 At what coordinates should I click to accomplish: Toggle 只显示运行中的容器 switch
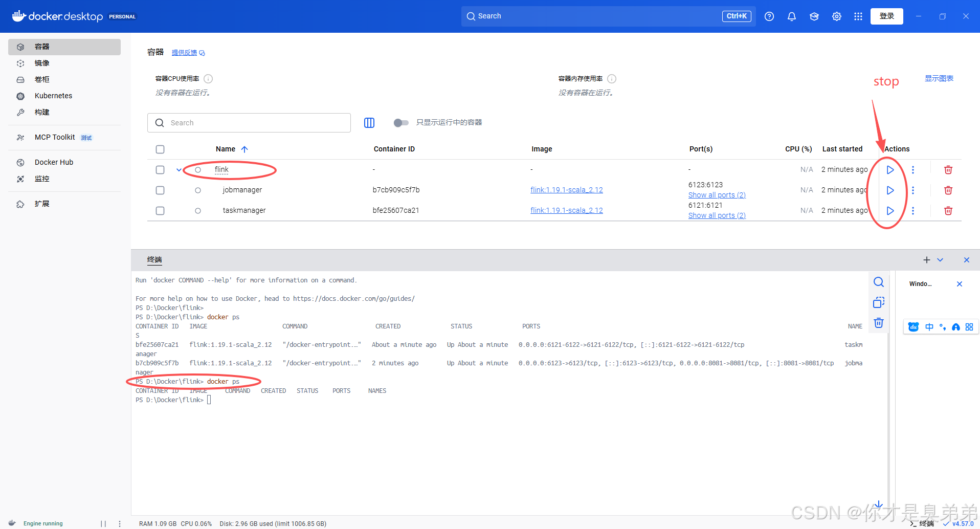(401, 123)
